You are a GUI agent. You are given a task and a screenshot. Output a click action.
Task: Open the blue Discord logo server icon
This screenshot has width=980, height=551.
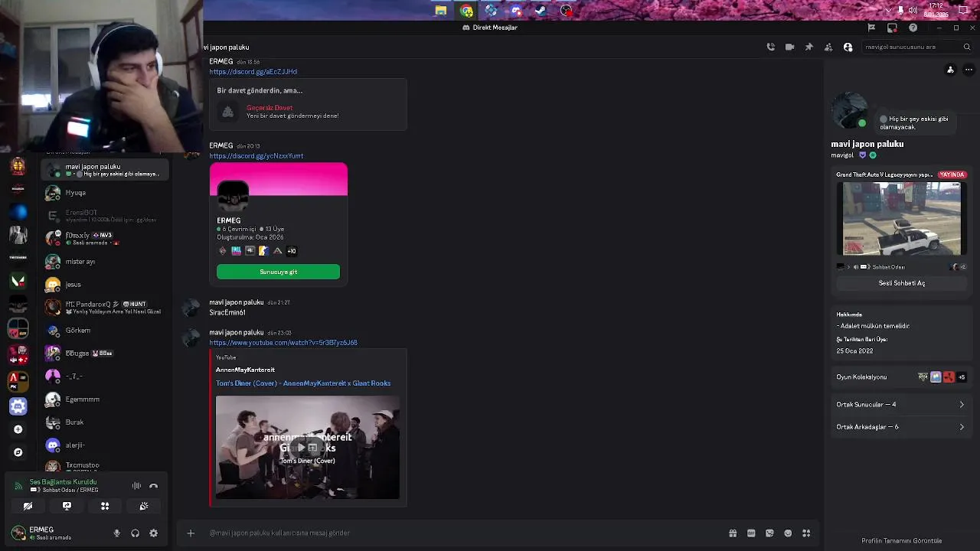pyautogui.click(x=18, y=406)
